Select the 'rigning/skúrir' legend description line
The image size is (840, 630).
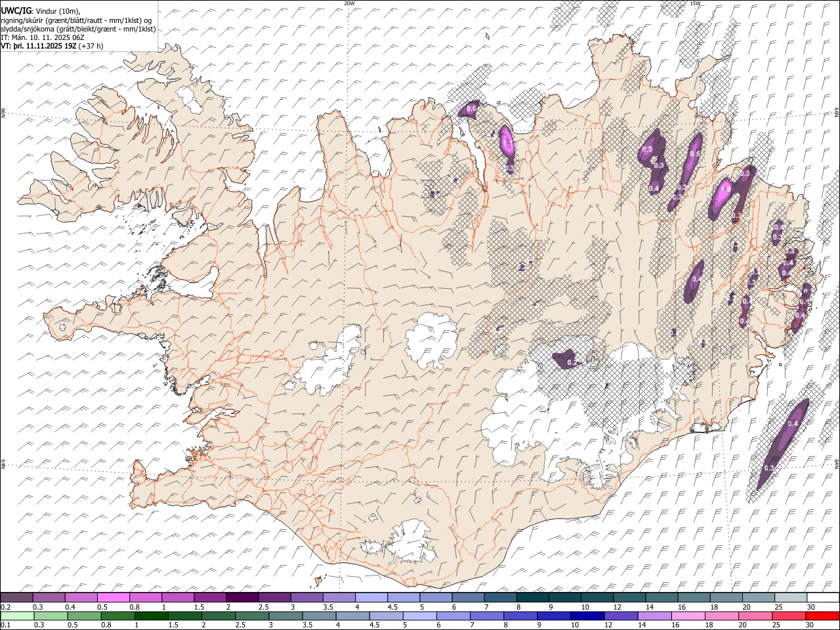coord(77,20)
